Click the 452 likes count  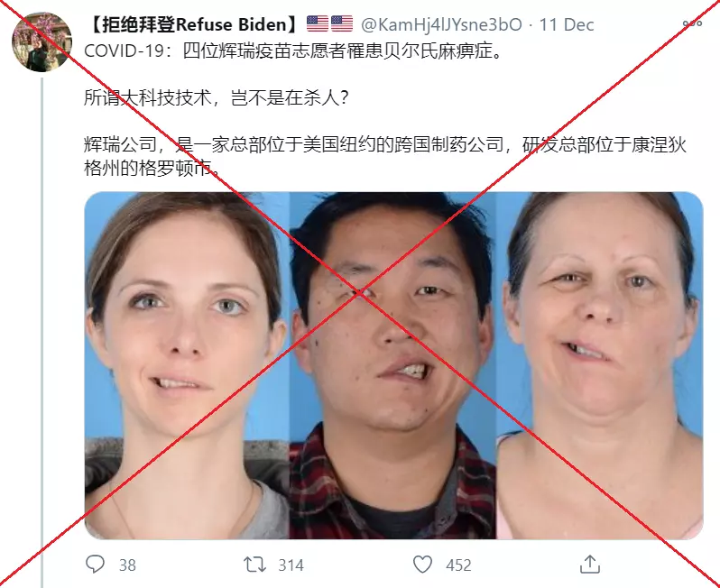[x=458, y=565]
